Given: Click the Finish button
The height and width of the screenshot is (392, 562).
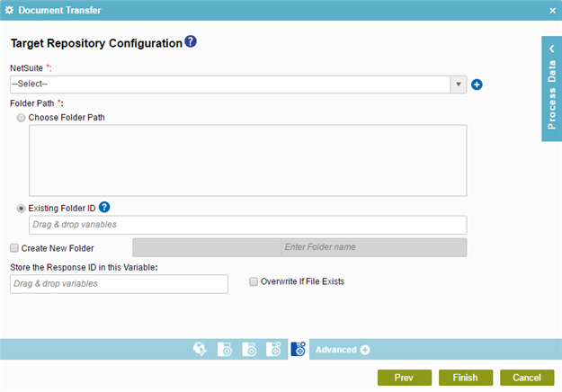Looking at the screenshot, I should [x=466, y=378].
